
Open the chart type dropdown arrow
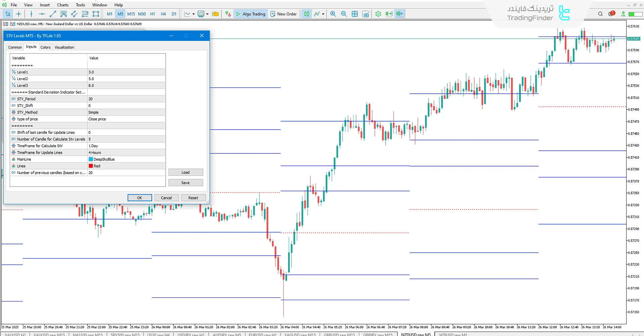(194, 14)
